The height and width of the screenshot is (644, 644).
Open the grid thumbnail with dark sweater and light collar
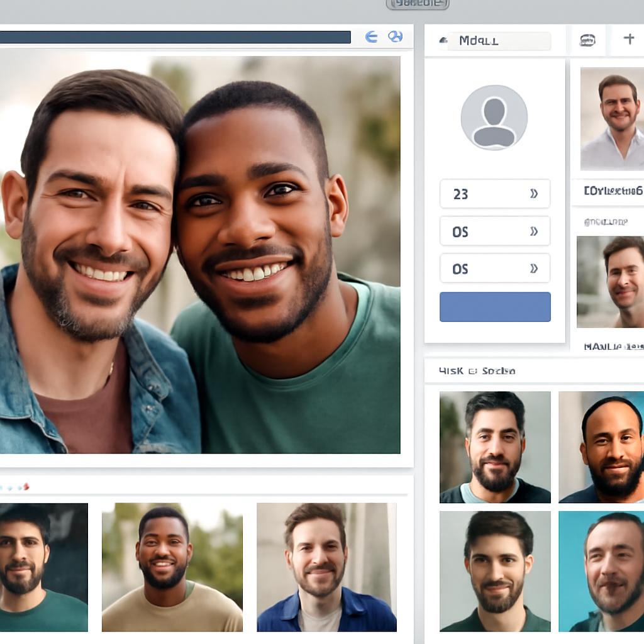pyautogui.click(x=495, y=447)
